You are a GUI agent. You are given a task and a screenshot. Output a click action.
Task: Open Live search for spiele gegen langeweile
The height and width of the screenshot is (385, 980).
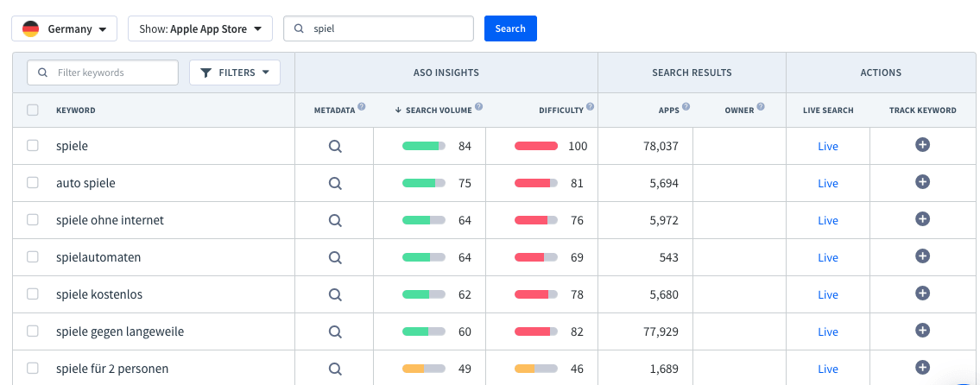click(x=827, y=331)
